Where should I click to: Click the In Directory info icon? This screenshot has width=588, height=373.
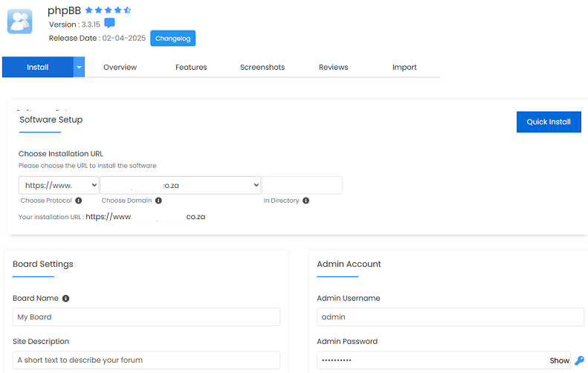tap(306, 201)
